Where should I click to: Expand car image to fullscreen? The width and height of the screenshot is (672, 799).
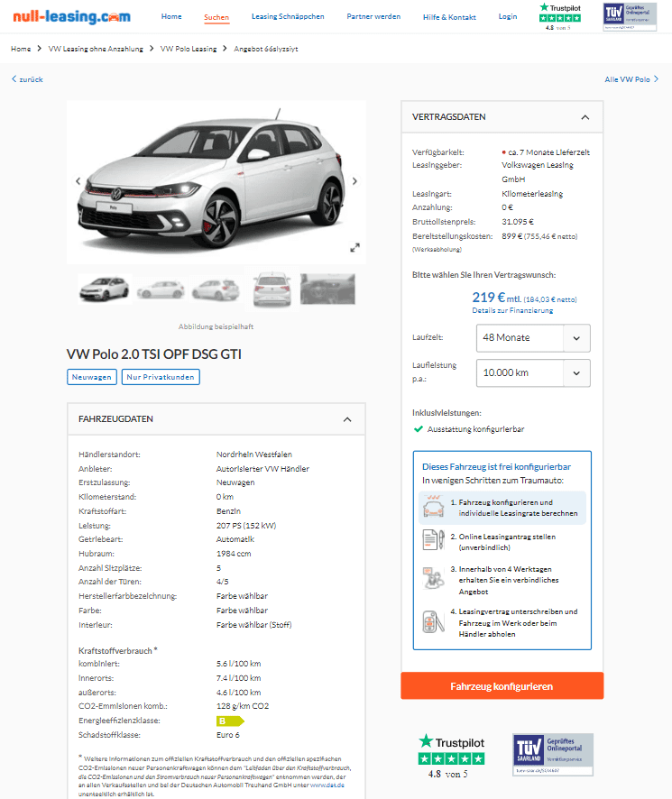click(x=354, y=248)
